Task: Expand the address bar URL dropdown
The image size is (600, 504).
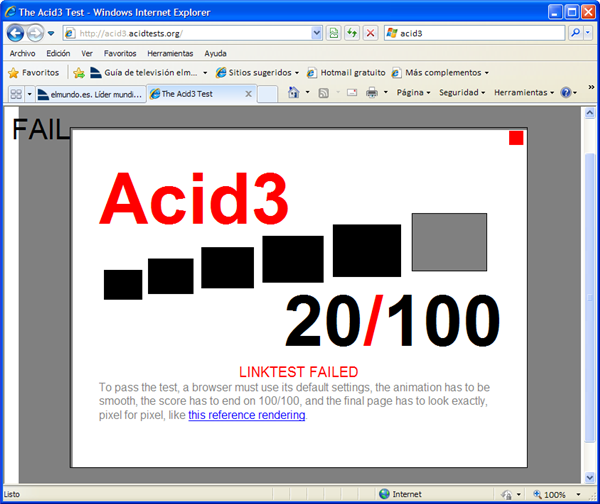Action: click(x=317, y=33)
